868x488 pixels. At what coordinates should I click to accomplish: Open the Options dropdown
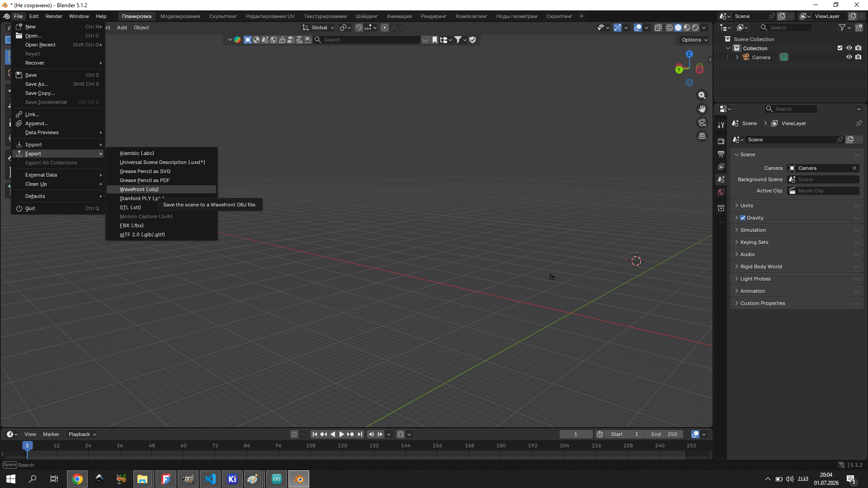pos(694,40)
